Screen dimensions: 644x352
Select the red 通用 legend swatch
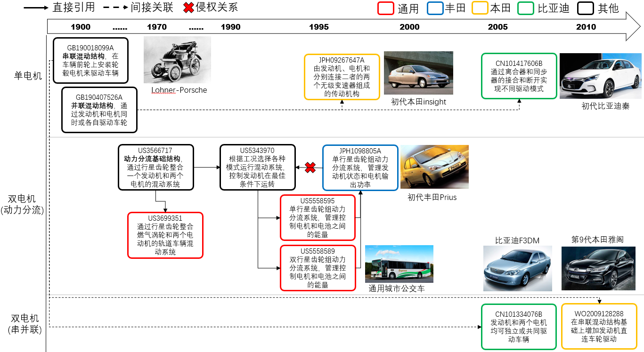pos(386,8)
